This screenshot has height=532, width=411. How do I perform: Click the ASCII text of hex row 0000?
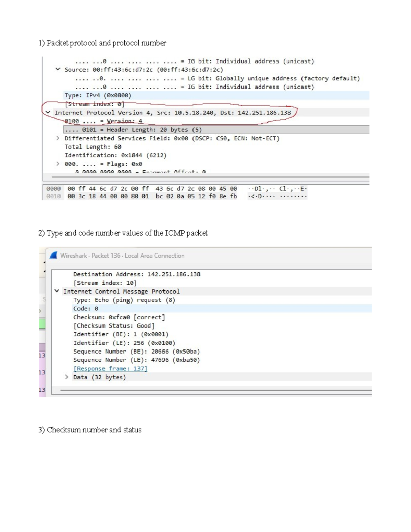(x=277, y=188)
